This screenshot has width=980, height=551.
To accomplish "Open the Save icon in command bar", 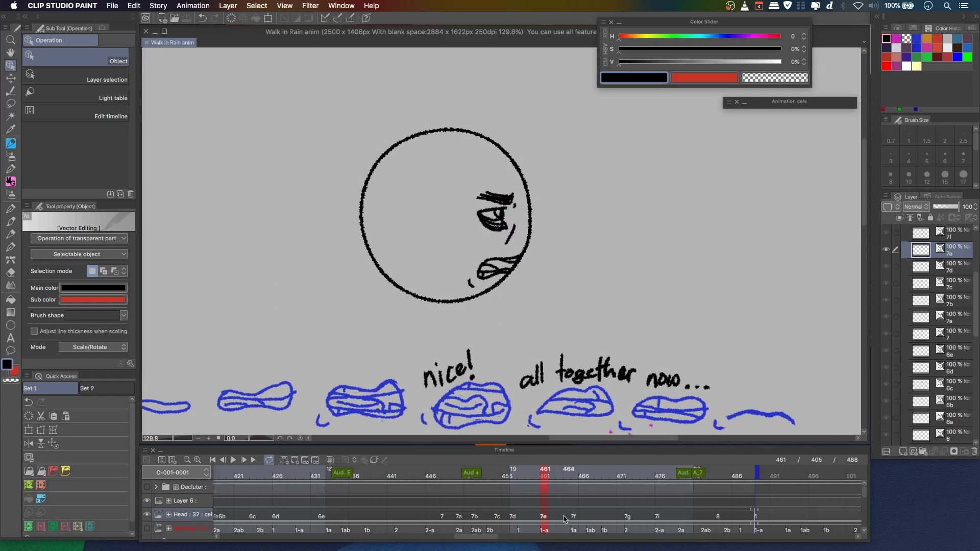I will coord(186,18).
